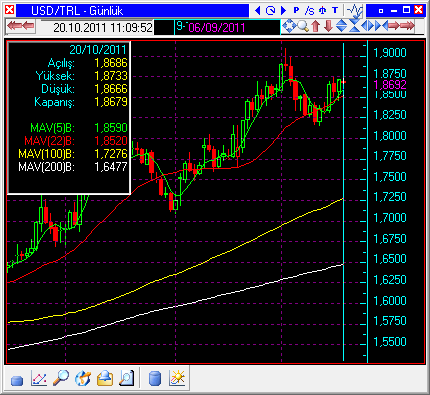
Task: Click the blue vertical expand triangles icon
Action: 341,26
